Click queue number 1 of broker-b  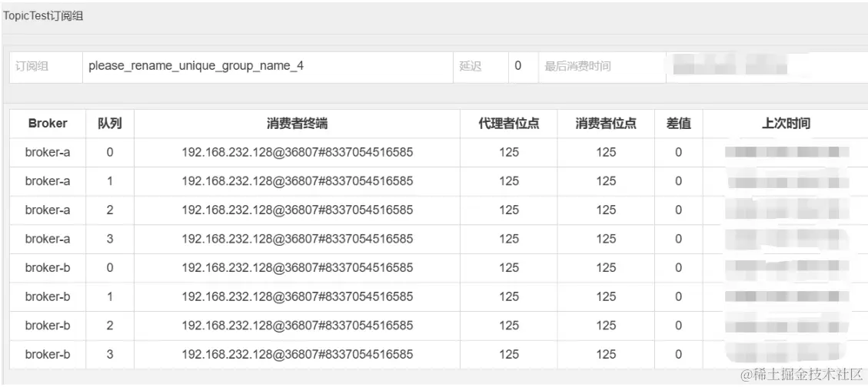tap(110, 296)
